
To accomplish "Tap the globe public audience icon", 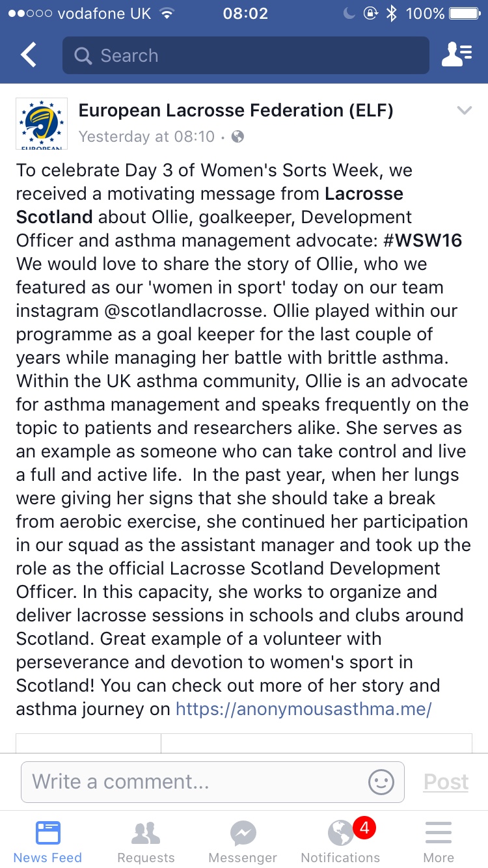I will (238, 137).
